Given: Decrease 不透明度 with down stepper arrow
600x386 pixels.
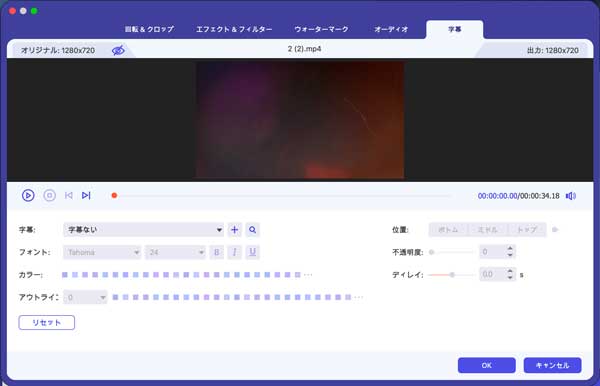Looking at the screenshot, I should click(x=510, y=255).
